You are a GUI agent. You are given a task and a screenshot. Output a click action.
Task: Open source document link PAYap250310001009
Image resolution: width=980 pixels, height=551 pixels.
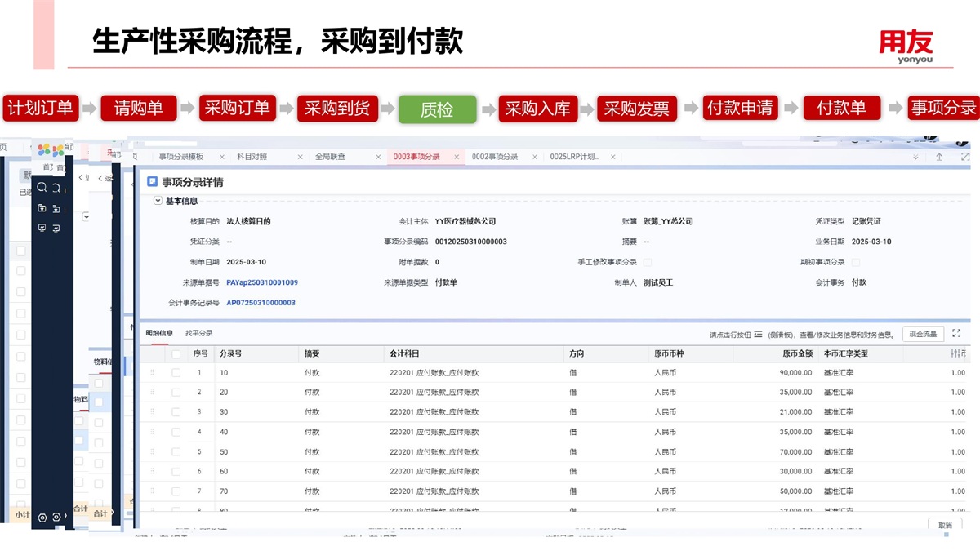(262, 282)
